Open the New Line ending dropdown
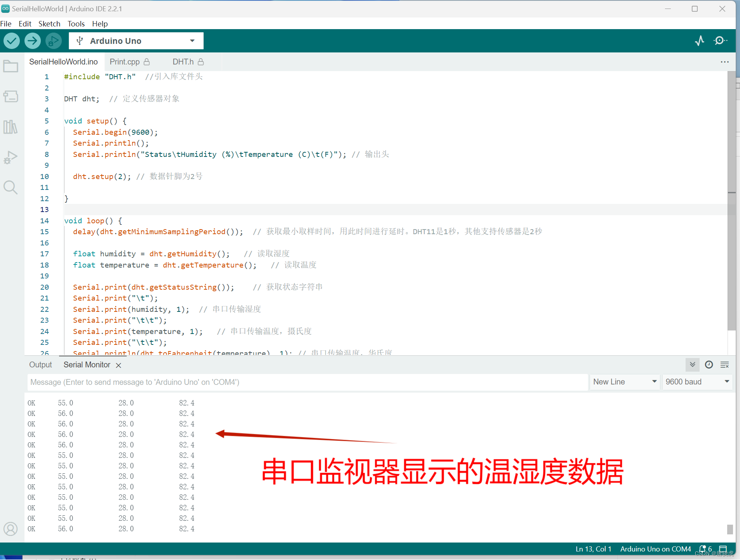Image resolution: width=740 pixels, height=560 pixels. (x=625, y=382)
